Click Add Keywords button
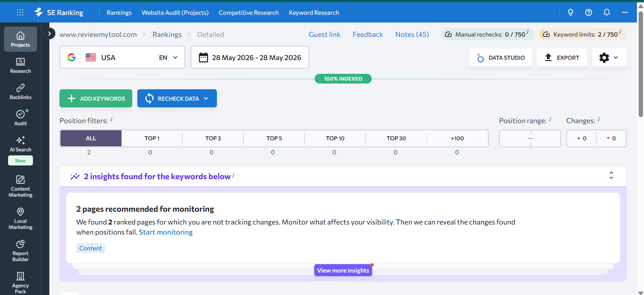644x295 pixels. click(x=96, y=98)
